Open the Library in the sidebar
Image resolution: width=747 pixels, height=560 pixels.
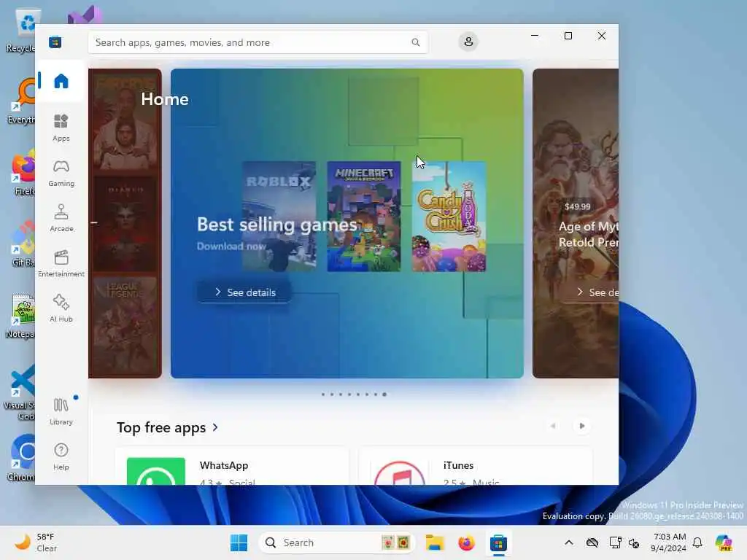(61, 411)
